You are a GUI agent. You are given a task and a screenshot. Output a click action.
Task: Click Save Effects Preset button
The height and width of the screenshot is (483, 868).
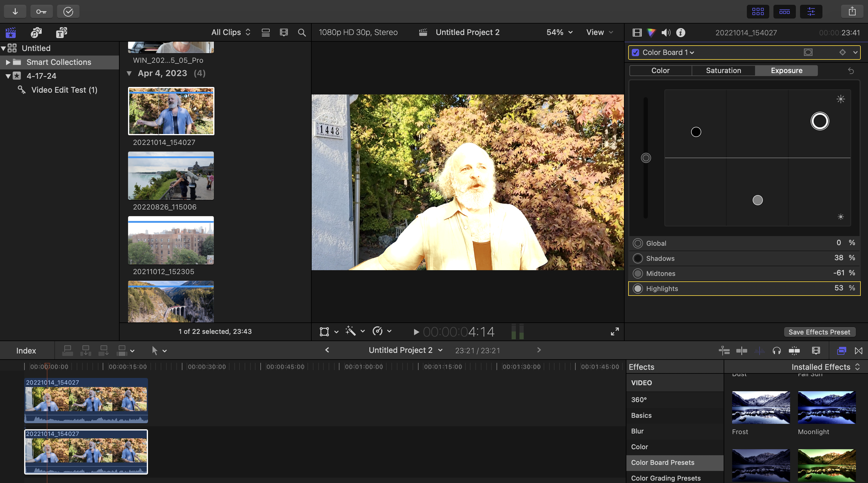coord(819,332)
